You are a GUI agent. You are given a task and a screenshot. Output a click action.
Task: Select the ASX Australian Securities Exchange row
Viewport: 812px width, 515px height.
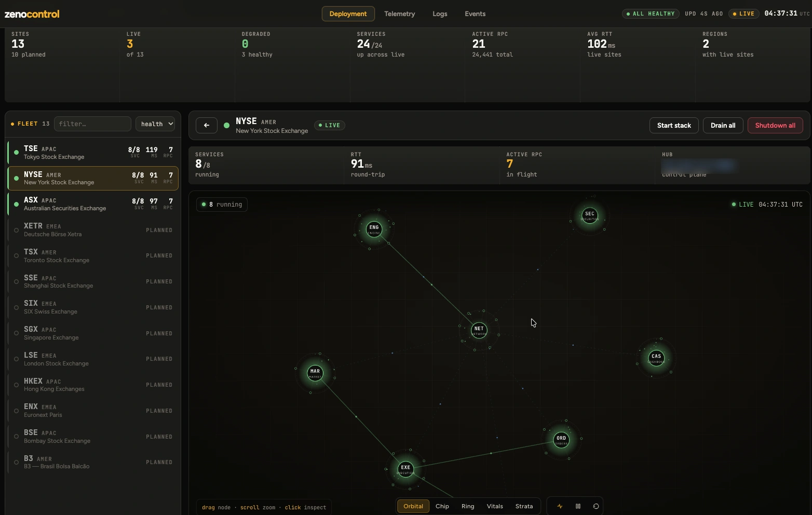[93, 204]
